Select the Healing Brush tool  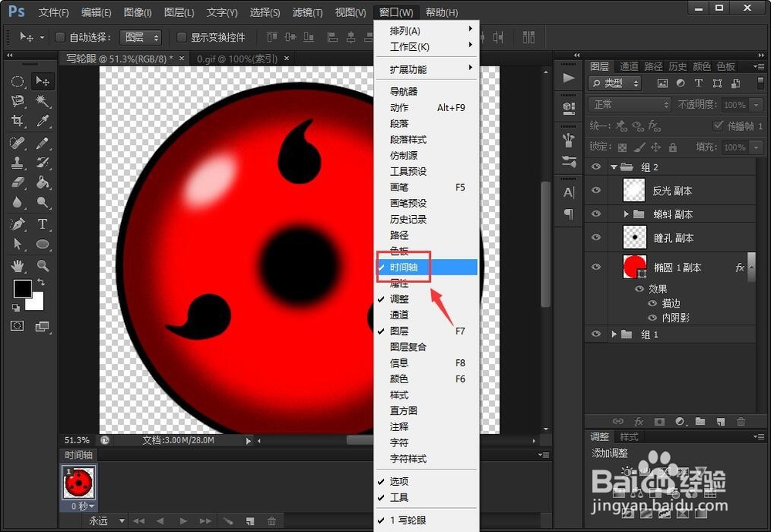click(x=18, y=143)
